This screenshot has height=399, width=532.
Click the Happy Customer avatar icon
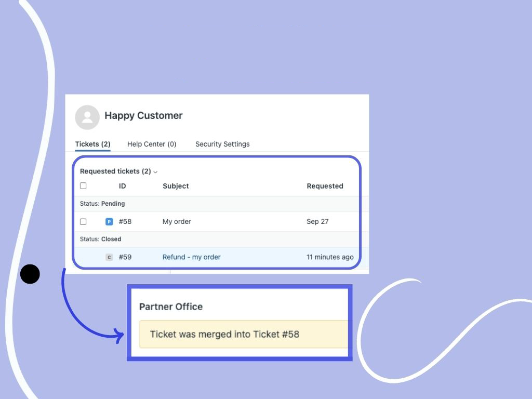coord(87,117)
